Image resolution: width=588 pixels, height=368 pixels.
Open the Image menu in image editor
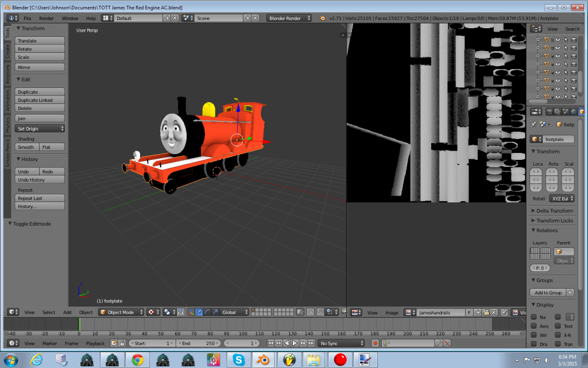pyautogui.click(x=392, y=312)
